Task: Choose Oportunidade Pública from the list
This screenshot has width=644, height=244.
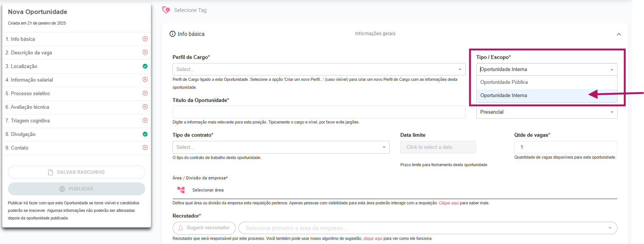Action: (x=504, y=82)
